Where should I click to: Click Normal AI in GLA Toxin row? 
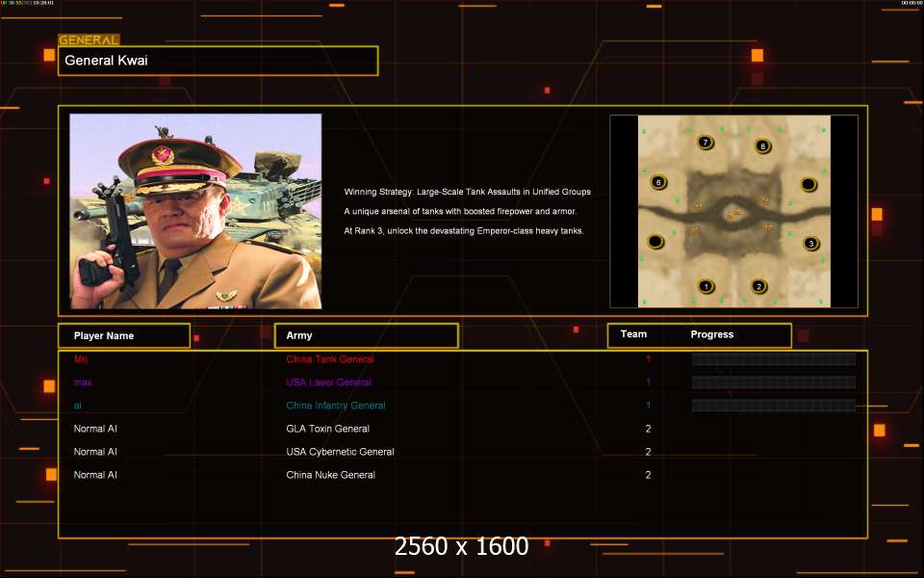point(95,429)
